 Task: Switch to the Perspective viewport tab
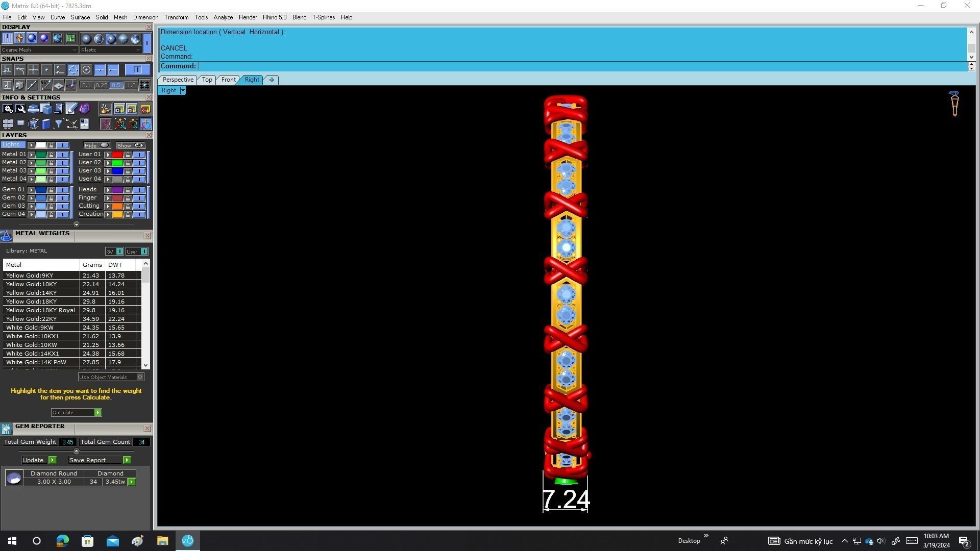click(x=178, y=80)
